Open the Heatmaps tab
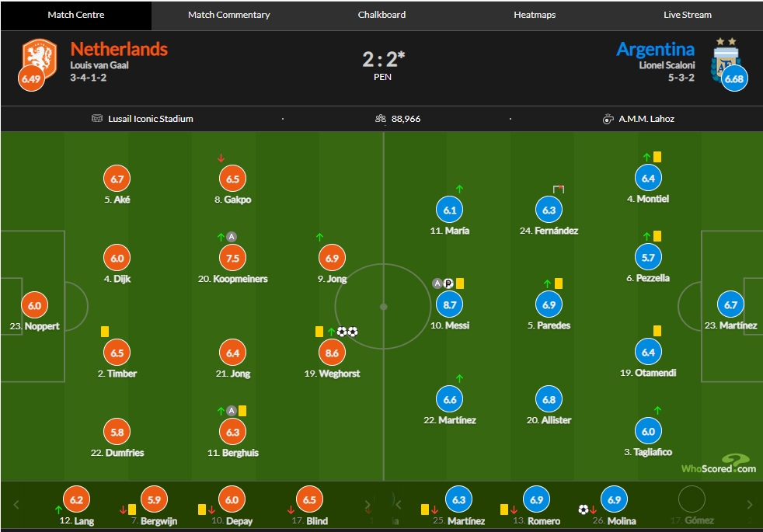 click(535, 15)
